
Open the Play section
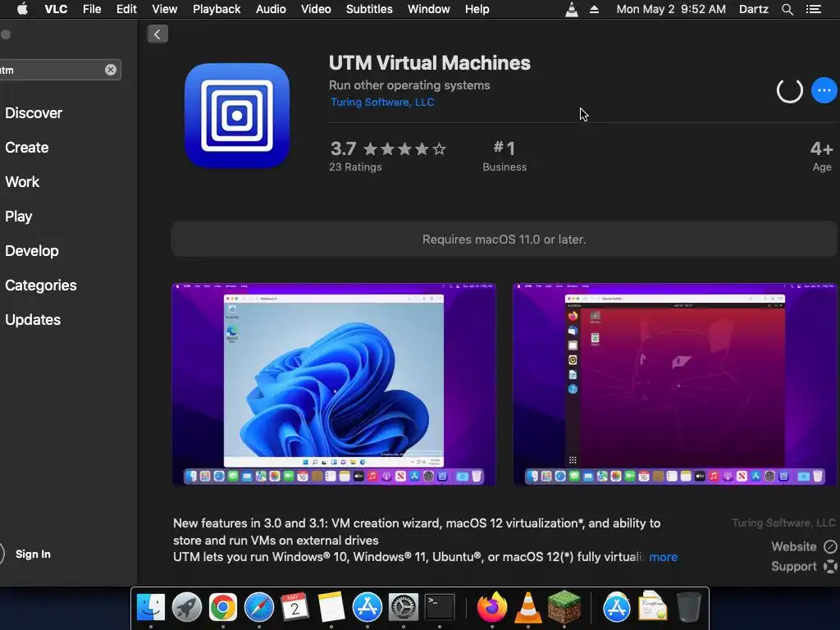coord(19,217)
